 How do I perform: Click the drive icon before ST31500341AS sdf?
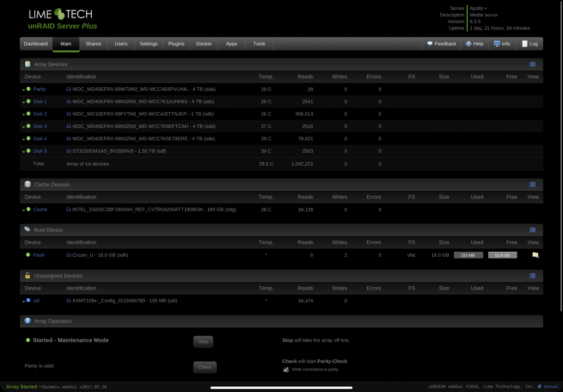pos(69,151)
